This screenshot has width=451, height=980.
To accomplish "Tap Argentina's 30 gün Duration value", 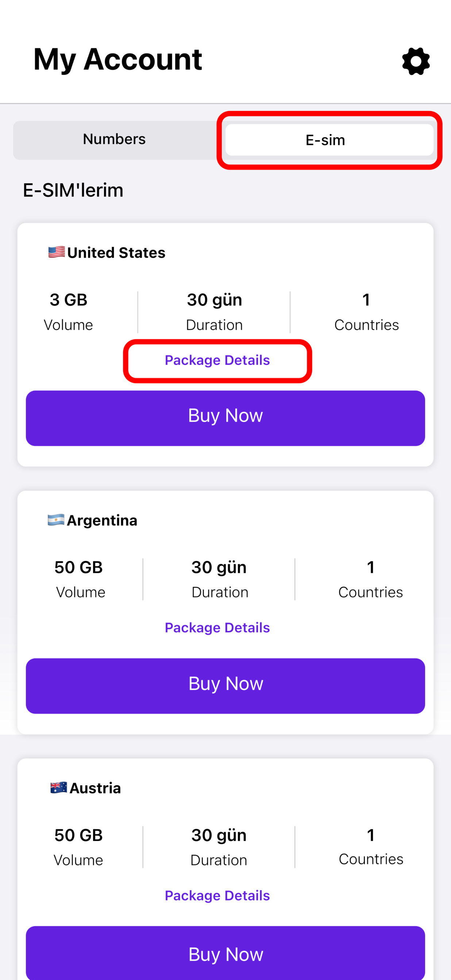I will click(219, 568).
